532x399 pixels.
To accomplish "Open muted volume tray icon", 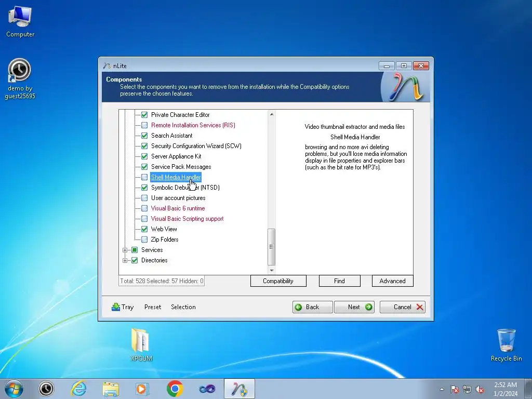I will pos(480,389).
